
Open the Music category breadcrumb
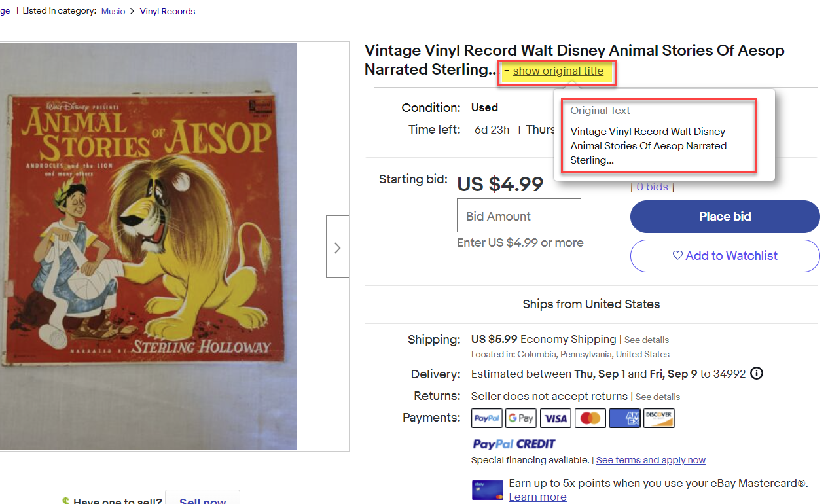pyautogui.click(x=113, y=11)
